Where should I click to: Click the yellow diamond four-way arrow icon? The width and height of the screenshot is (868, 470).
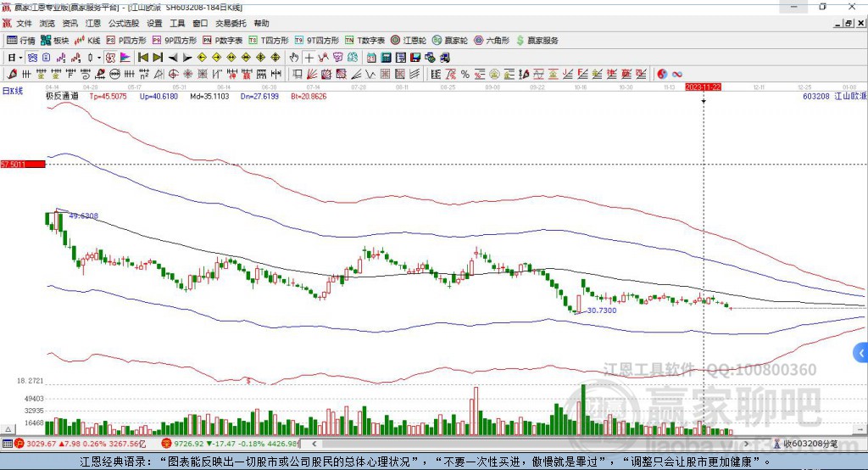click(261, 58)
